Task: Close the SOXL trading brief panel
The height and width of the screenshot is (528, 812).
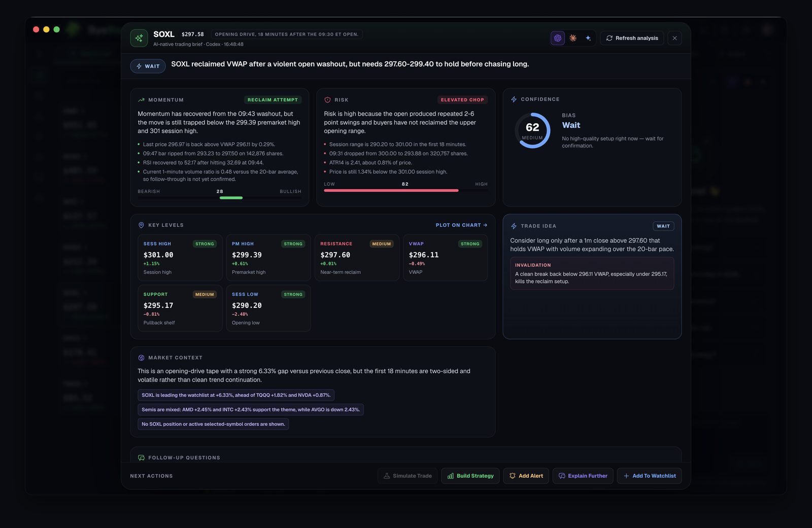Action: point(674,38)
